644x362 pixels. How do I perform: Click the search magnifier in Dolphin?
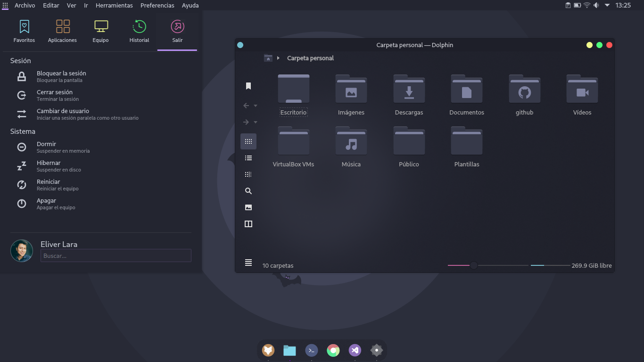(248, 191)
